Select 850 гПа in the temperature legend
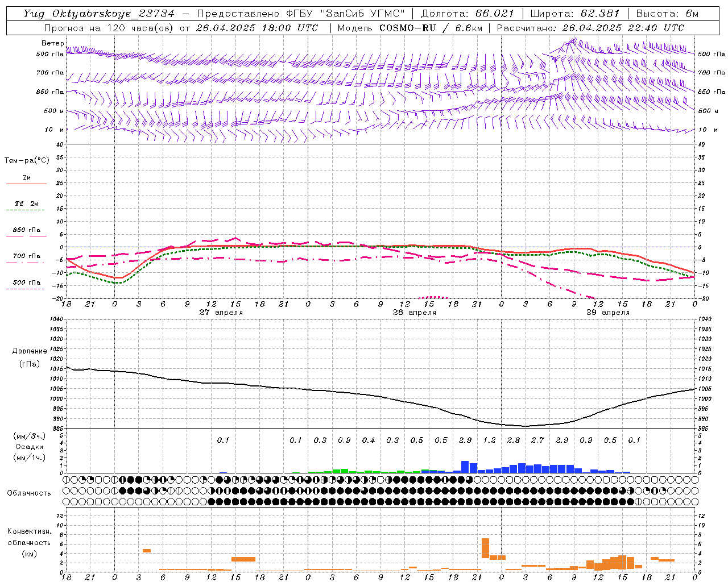 (x=26, y=230)
